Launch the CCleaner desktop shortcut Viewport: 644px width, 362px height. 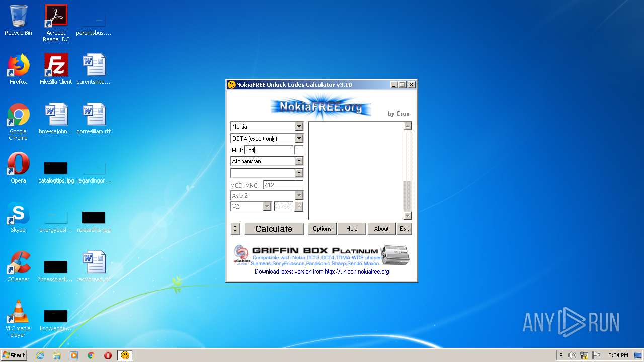[18, 266]
